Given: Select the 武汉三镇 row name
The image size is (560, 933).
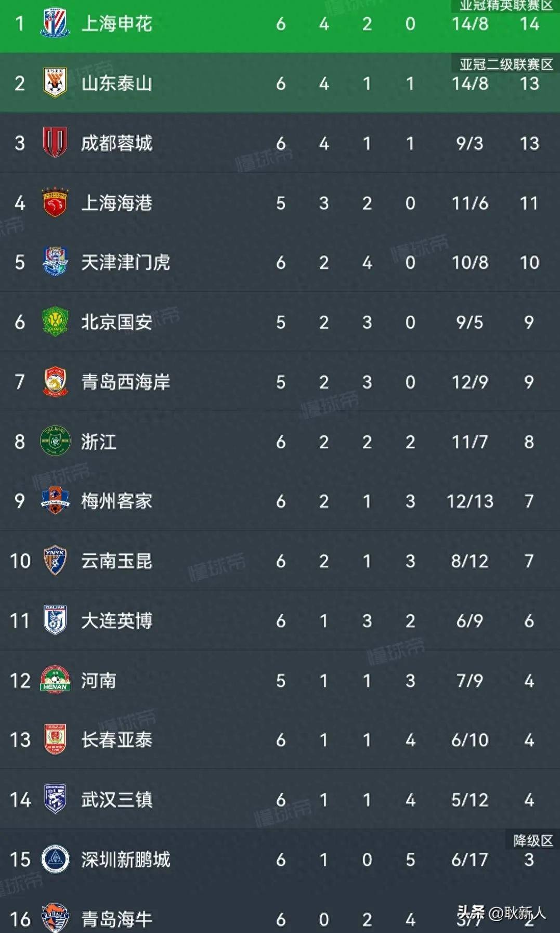Looking at the screenshot, I should (x=116, y=799).
